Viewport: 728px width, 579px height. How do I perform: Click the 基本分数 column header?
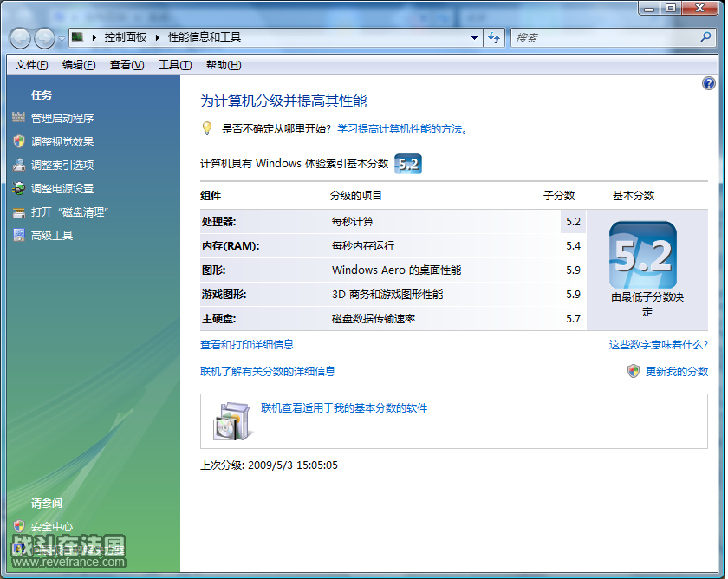[634, 196]
